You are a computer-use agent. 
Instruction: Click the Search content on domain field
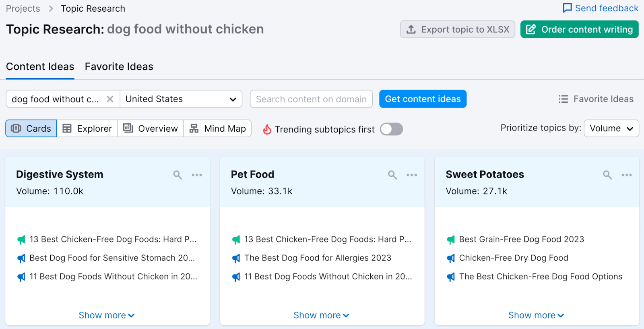click(311, 99)
